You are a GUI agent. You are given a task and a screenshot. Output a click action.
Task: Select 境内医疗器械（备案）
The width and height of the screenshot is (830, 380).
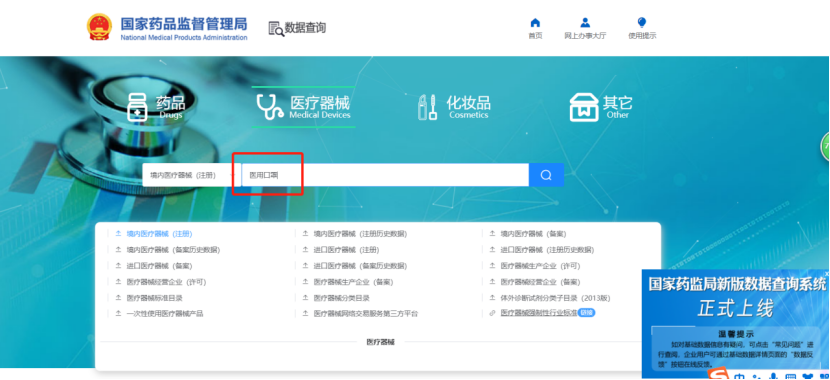tap(534, 233)
